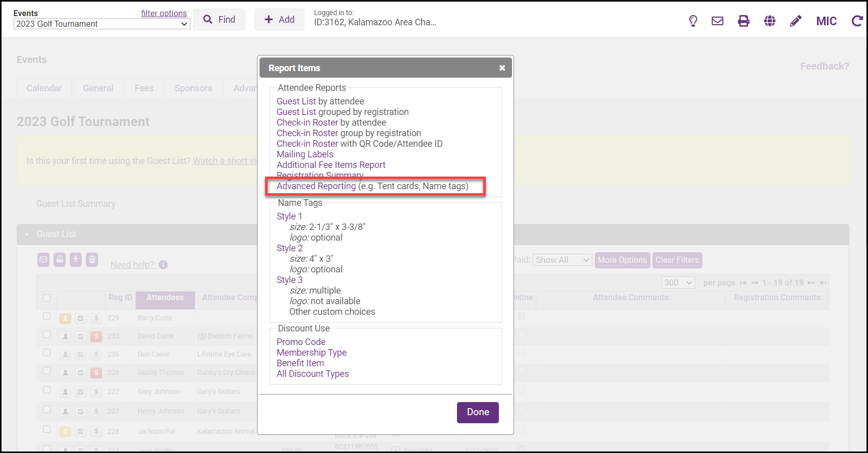Click the pencil edit icon in top bar
The width and height of the screenshot is (868, 453).
[796, 21]
